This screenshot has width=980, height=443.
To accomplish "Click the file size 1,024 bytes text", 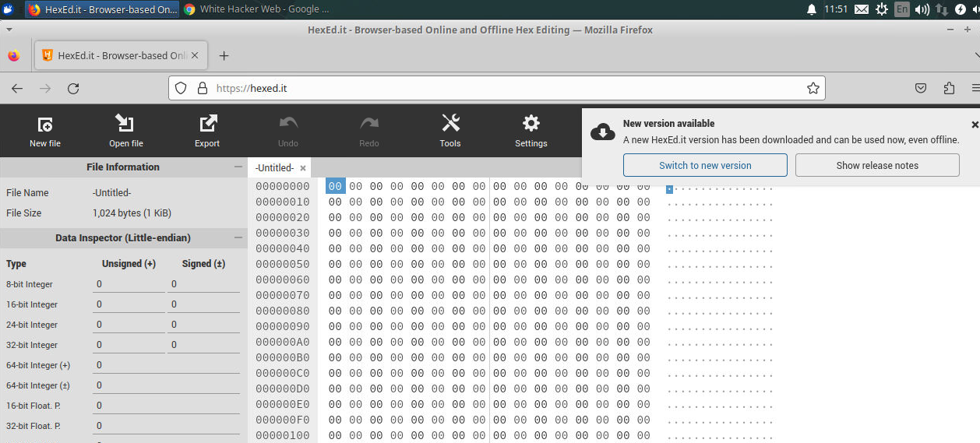I will point(132,213).
